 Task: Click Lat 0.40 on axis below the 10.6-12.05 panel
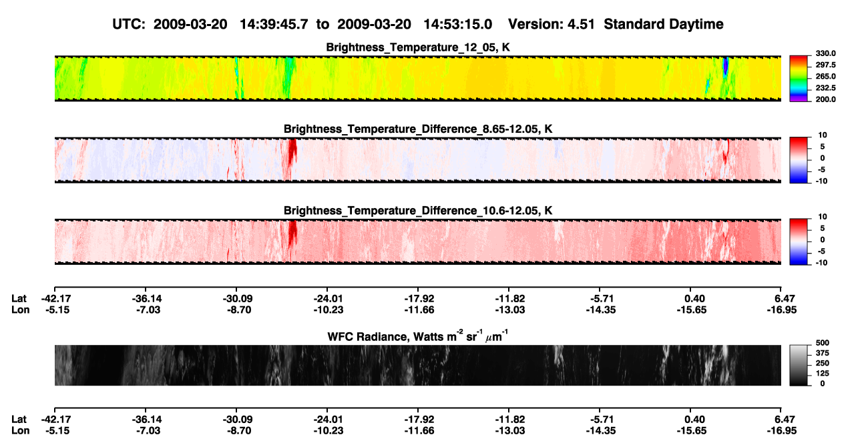pos(694,298)
